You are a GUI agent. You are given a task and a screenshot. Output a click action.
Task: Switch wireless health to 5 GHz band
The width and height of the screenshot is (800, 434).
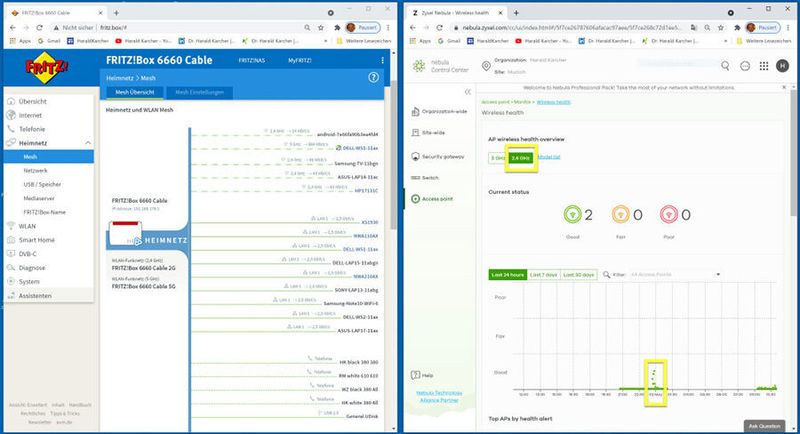pyautogui.click(x=497, y=158)
